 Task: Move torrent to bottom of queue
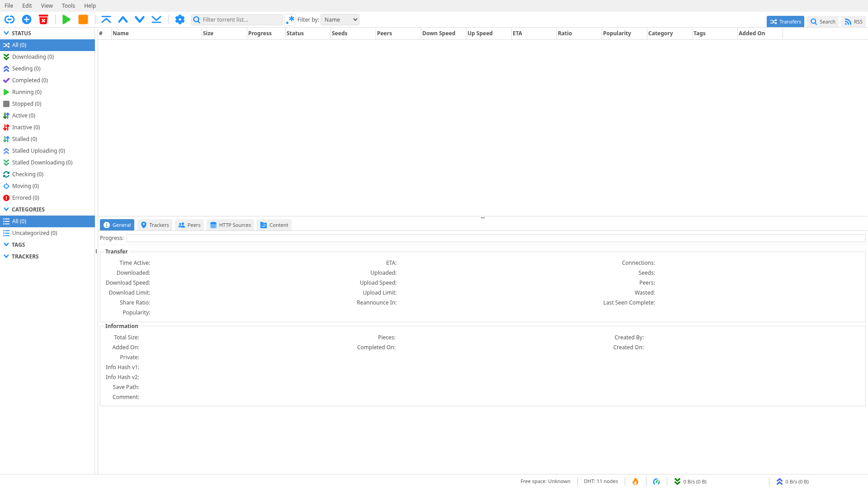pyautogui.click(x=156, y=19)
